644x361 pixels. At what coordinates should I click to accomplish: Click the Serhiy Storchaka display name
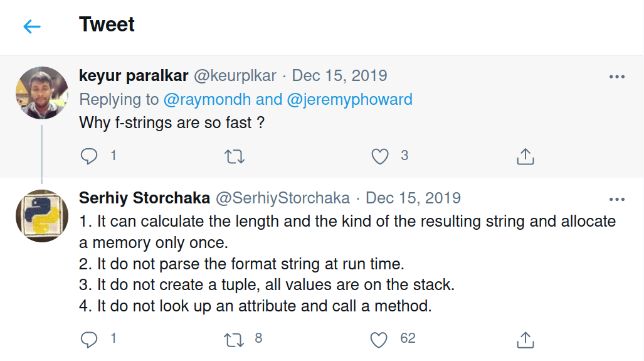(x=144, y=198)
